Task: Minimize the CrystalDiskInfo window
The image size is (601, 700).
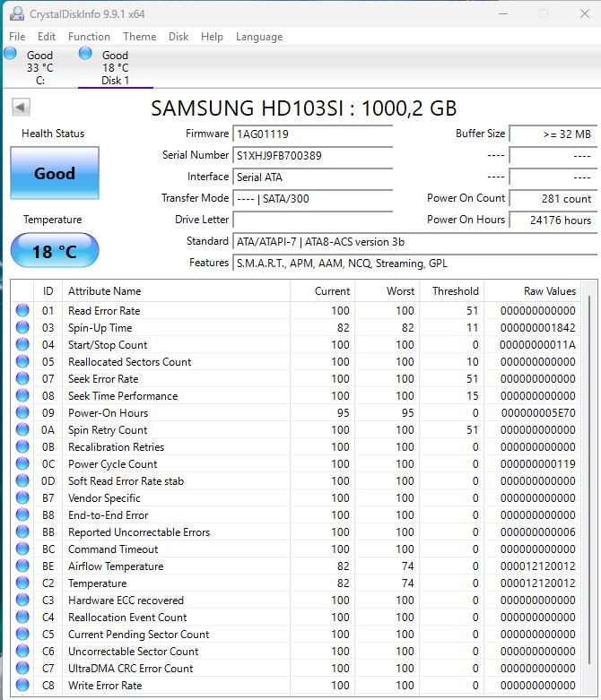Action: (503, 13)
